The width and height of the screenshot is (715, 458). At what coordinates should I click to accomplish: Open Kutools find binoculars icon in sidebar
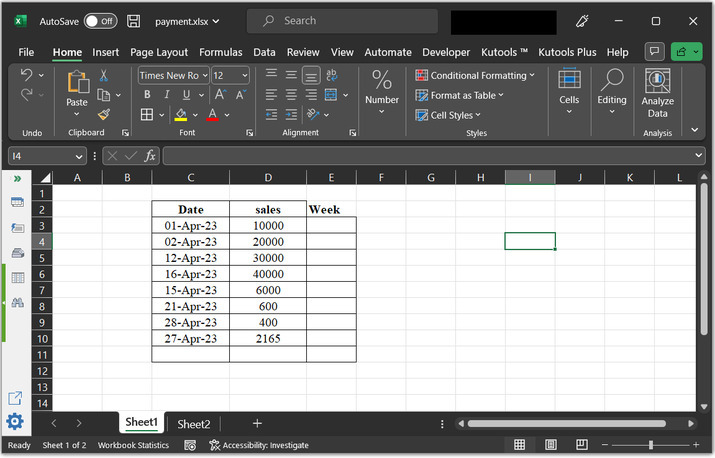(17, 302)
